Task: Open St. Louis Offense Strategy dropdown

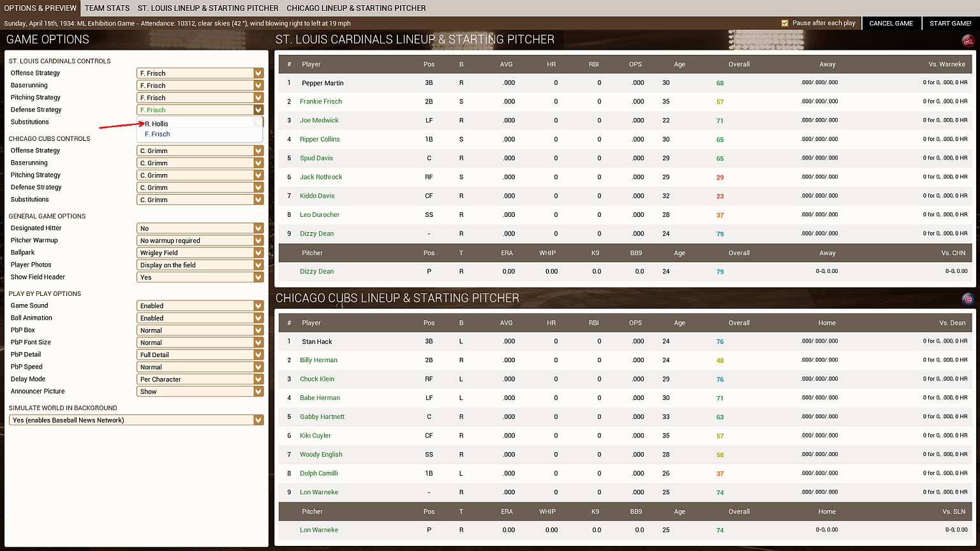Action: (x=200, y=73)
